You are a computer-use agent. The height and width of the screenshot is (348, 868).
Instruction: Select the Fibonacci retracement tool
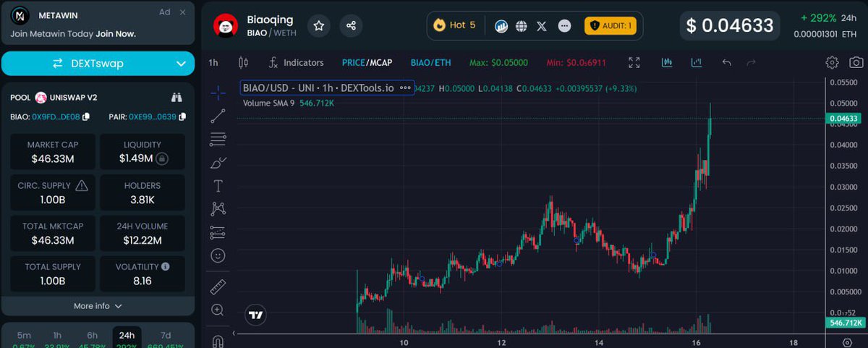pyautogui.click(x=218, y=139)
